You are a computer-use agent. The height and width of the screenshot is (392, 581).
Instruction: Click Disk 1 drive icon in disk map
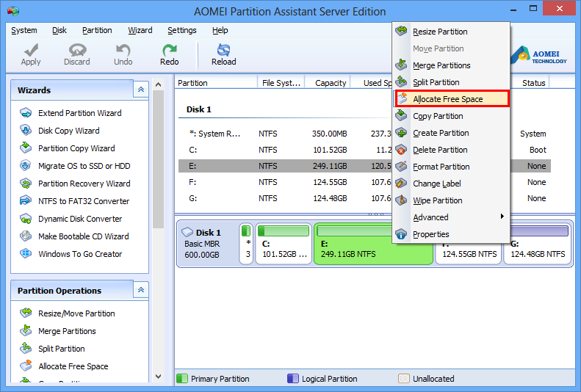[x=187, y=232]
